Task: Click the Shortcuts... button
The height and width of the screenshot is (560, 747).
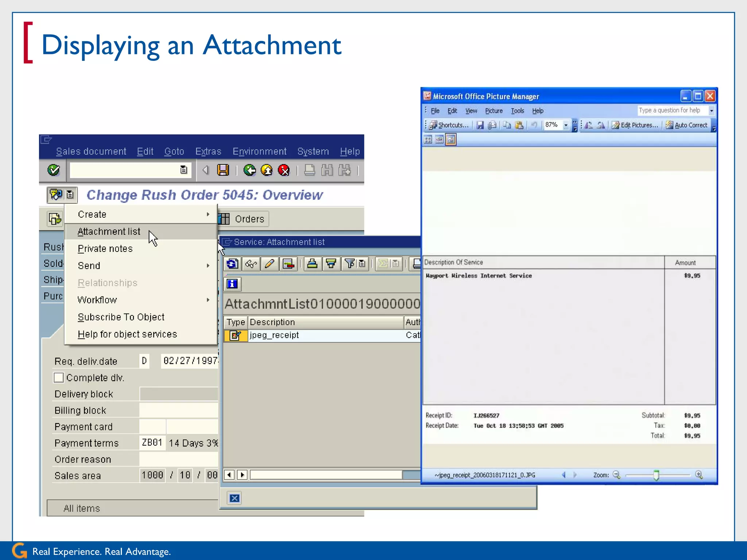Action: coord(449,125)
